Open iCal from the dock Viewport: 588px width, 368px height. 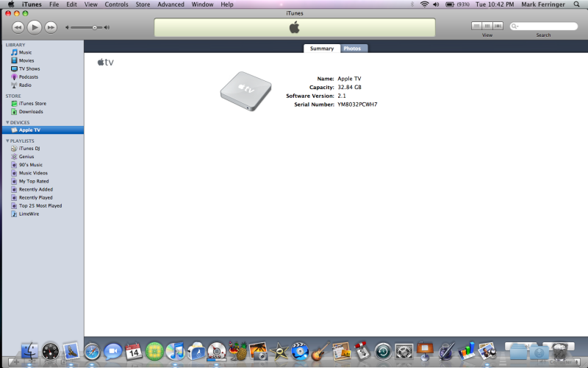click(134, 352)
